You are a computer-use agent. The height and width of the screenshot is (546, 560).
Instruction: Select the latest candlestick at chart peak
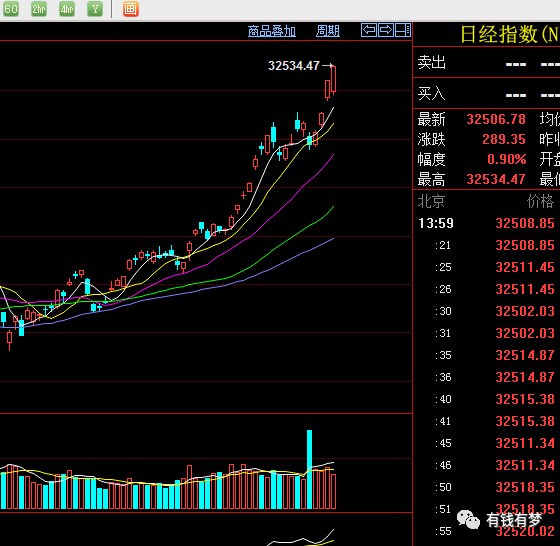coord(334,80)
